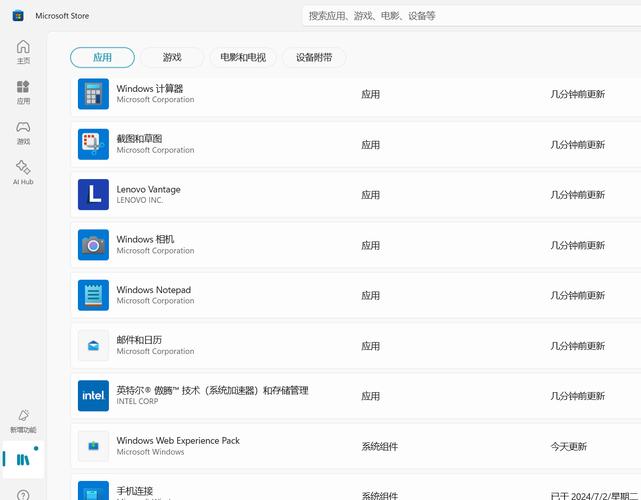Open the 英特尔 傲腾 技术 app name

(x=212, y=390)
